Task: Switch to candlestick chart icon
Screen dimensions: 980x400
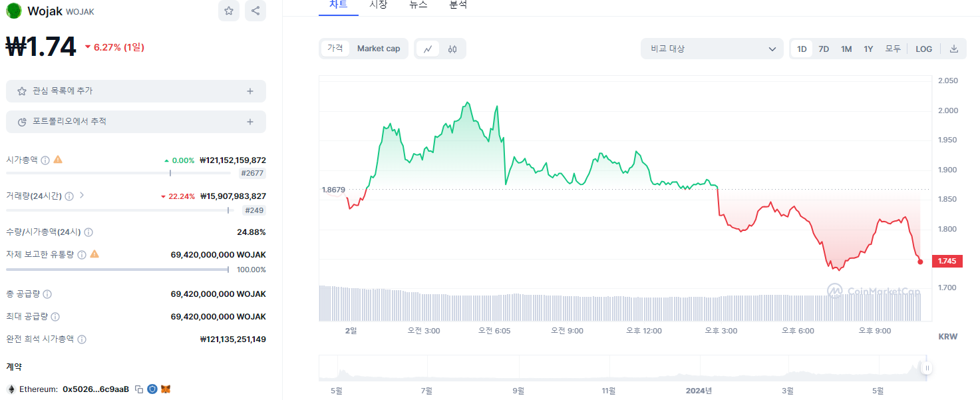Action: click(x=452, y=49)
